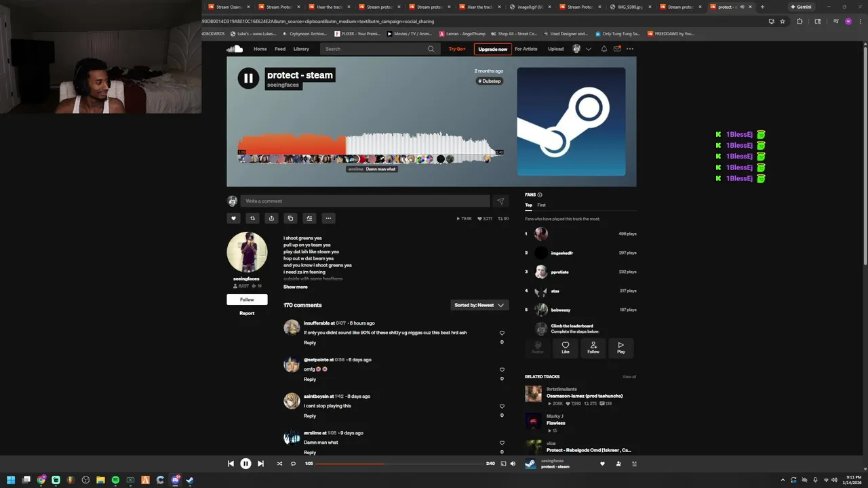Click the Try Go+ link

[457, 49]
